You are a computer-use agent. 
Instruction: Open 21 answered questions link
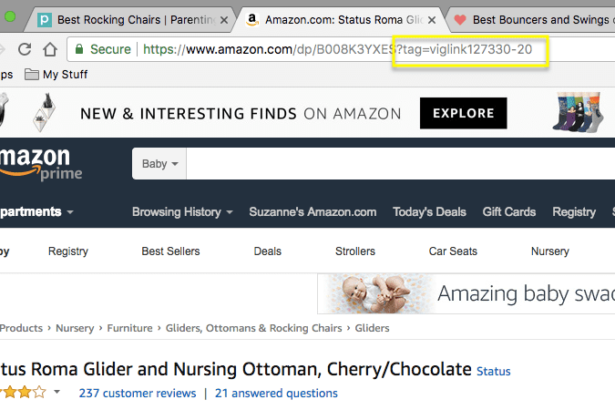(x=276, y=393)
